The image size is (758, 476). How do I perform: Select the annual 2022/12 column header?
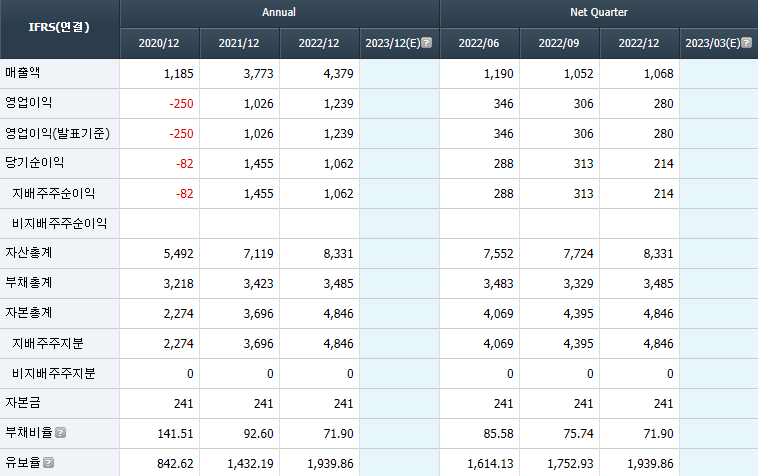coord(319,43)
